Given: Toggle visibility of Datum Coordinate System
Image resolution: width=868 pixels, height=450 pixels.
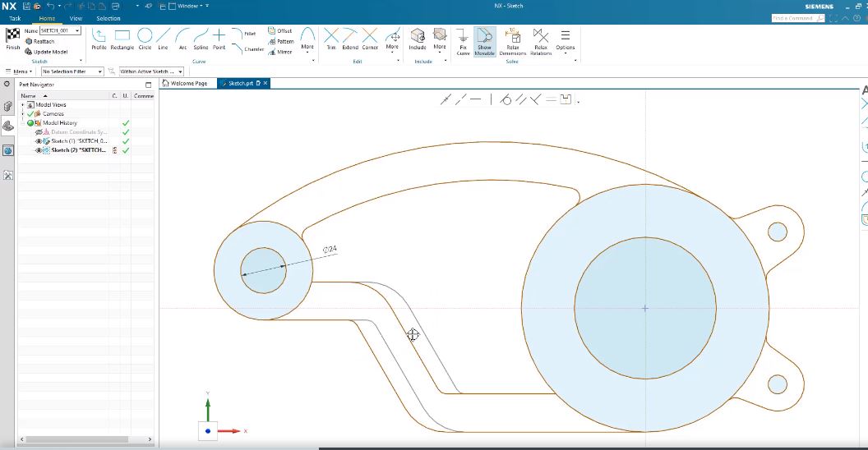Looking at the screenshot, I should click(x=39, y=132).
